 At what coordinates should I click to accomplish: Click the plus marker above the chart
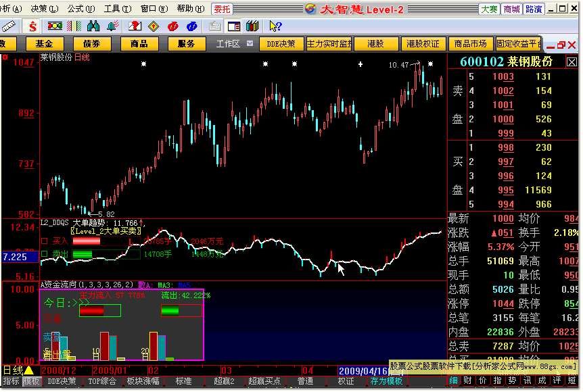pyautogui.click(x=360, y=64)
